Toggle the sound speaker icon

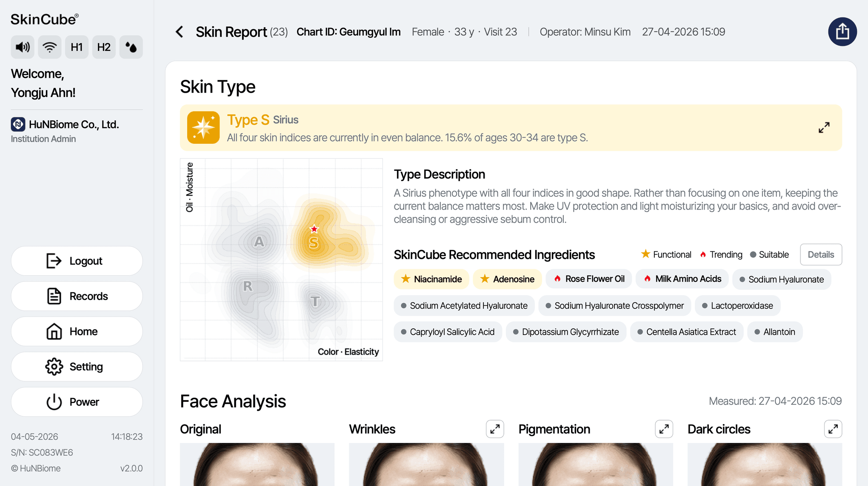[23, 47]
